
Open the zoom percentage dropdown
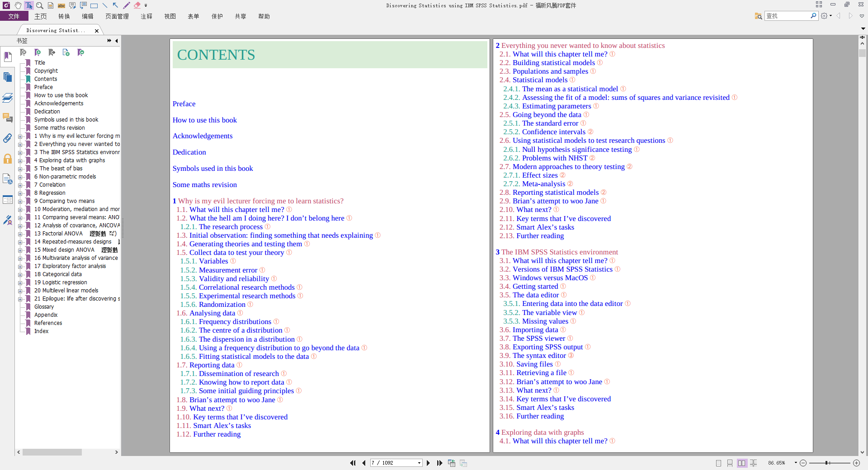point(795,463)
